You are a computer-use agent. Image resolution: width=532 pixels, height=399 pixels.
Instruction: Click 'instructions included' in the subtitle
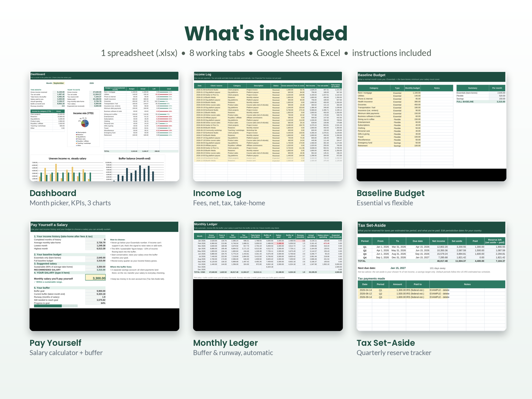click(392, 53)
